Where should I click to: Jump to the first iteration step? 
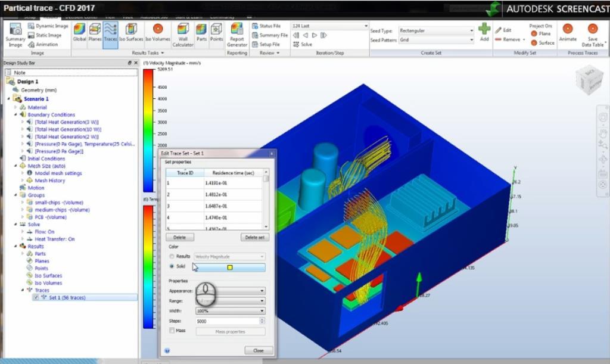tap(296, 35)
